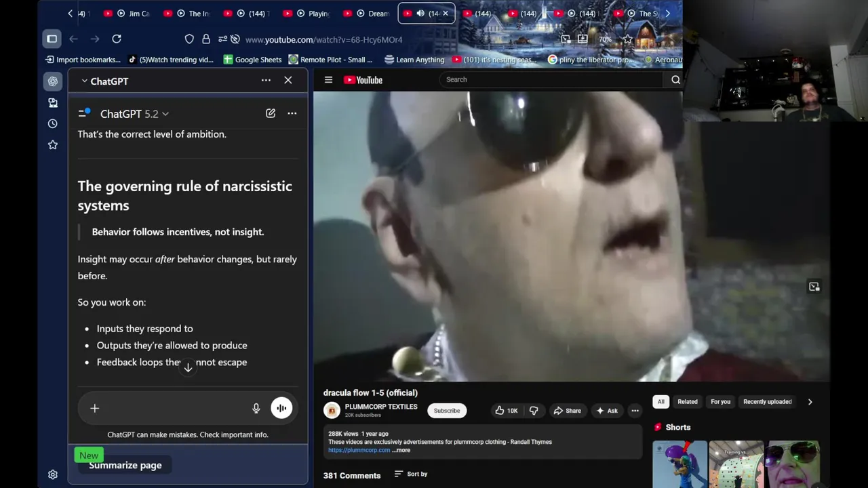Share the dracula flow video

567,411
